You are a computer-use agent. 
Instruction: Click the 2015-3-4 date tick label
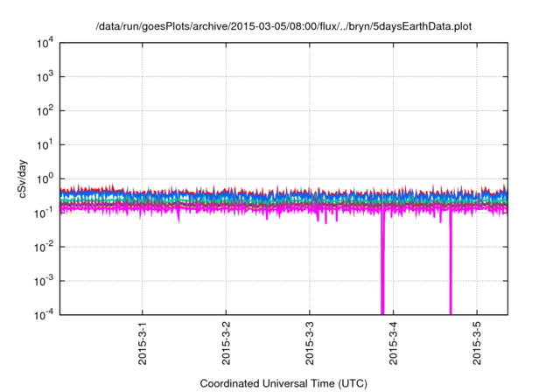pos(393,343)
